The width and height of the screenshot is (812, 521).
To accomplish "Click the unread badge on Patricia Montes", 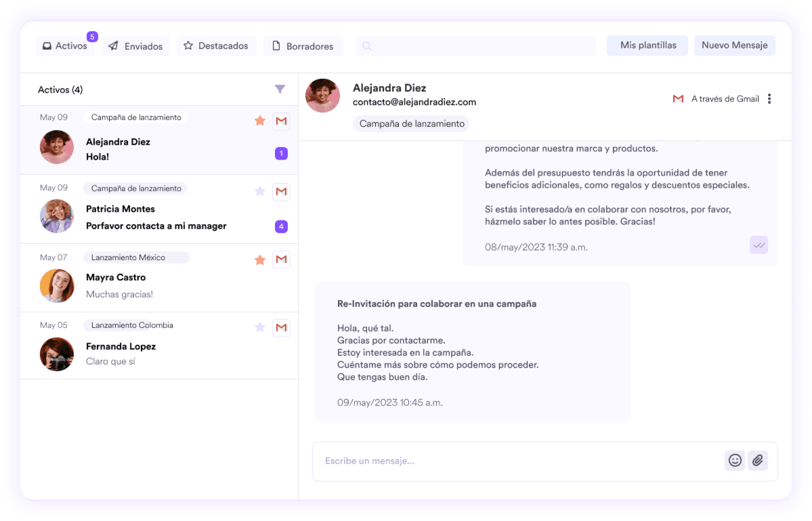I will 281,226.
